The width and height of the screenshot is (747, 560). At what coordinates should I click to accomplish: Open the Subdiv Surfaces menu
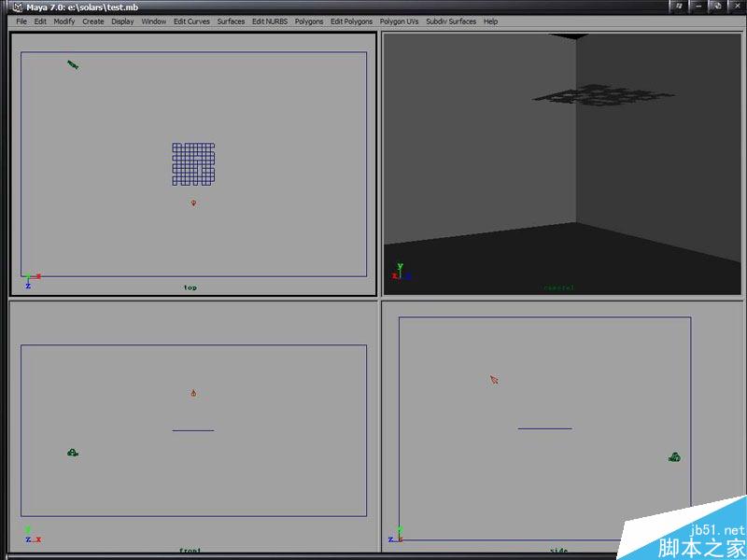[x=451, y=21]
